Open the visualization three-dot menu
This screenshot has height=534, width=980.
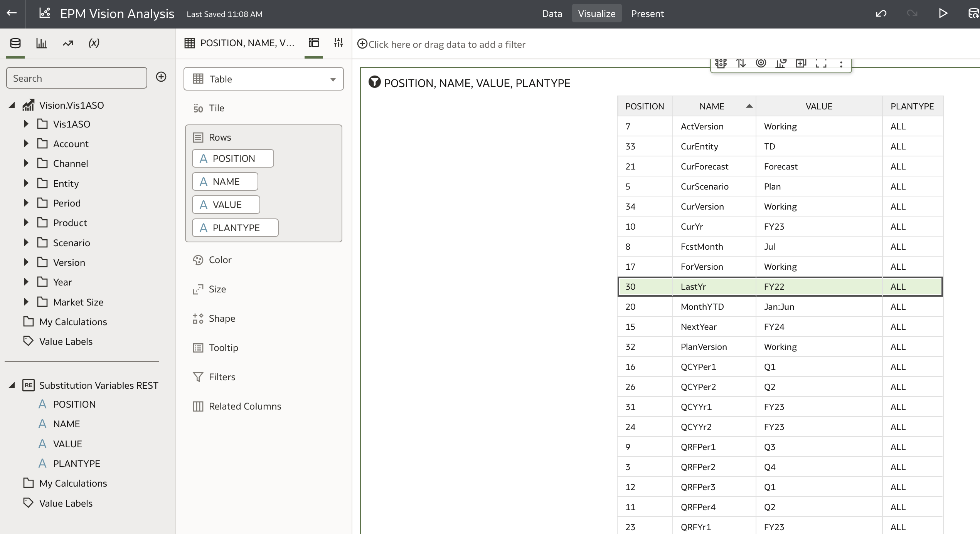(x=841, y=64)
